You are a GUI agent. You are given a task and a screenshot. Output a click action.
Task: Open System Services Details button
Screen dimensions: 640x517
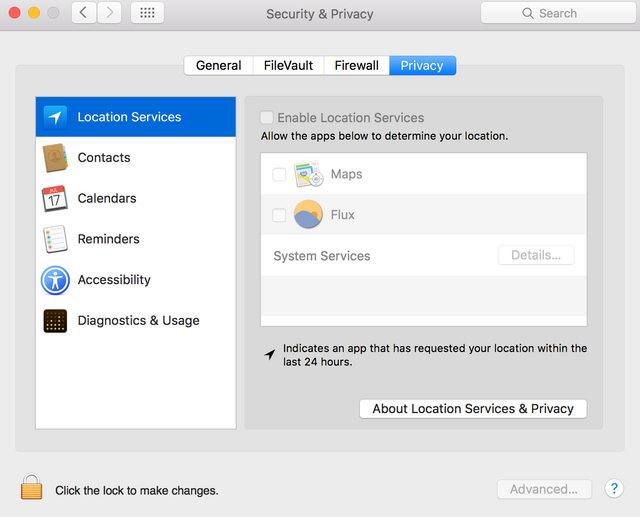[536, 255]
